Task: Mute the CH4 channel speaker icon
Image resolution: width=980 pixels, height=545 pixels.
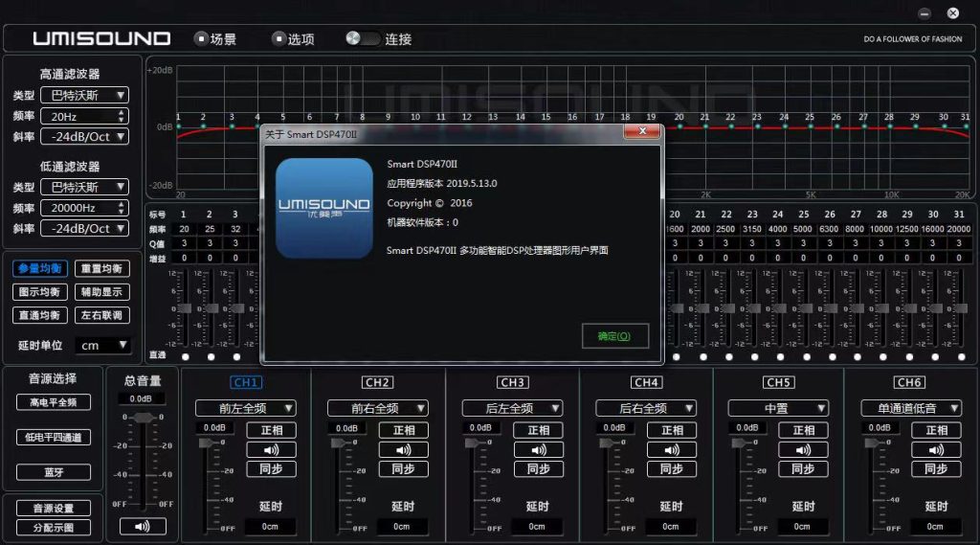Action: (672, 450)
